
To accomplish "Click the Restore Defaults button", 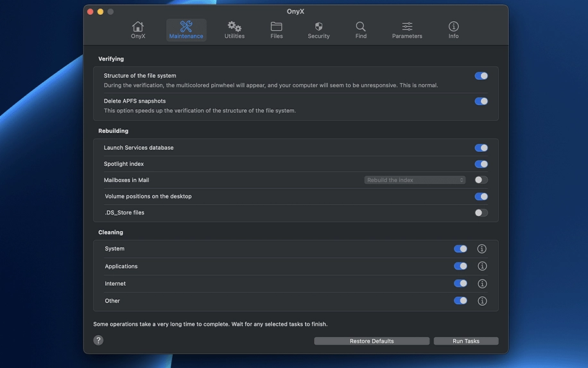I will tap(372, 341).
